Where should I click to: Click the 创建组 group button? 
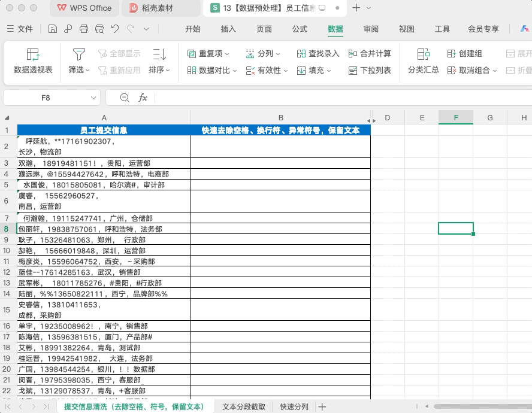click(464, 54)
